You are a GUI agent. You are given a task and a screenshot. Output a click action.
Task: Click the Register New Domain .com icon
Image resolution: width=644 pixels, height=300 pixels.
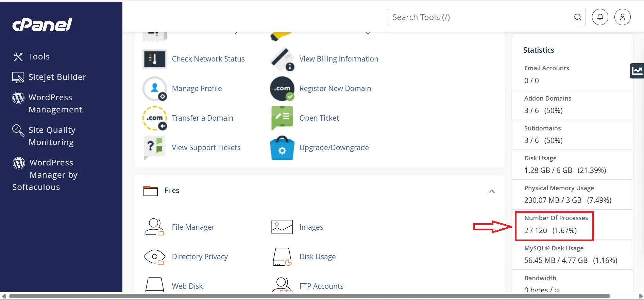tap(282, 89)
